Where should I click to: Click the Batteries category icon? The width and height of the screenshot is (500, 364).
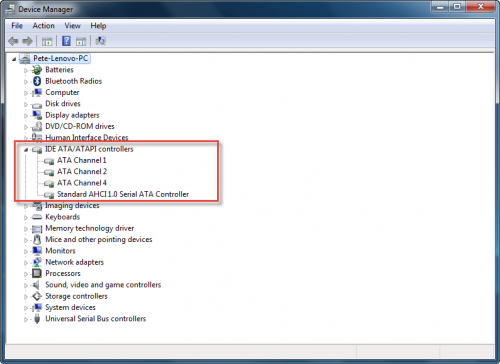37,70
